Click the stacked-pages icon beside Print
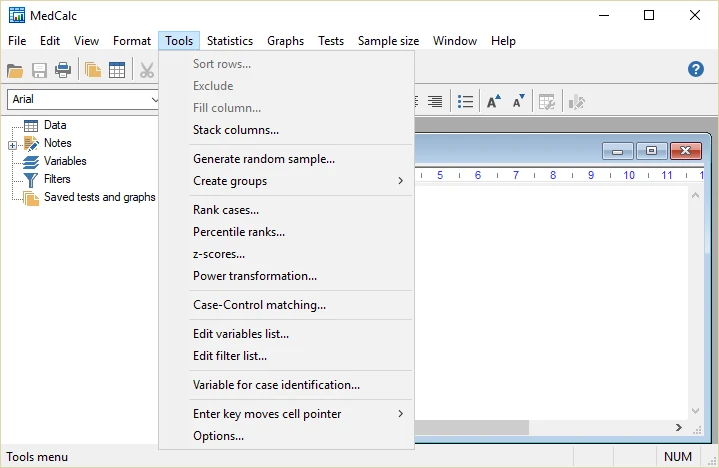Viewport: 719px width, 468px height. (93, 70)
